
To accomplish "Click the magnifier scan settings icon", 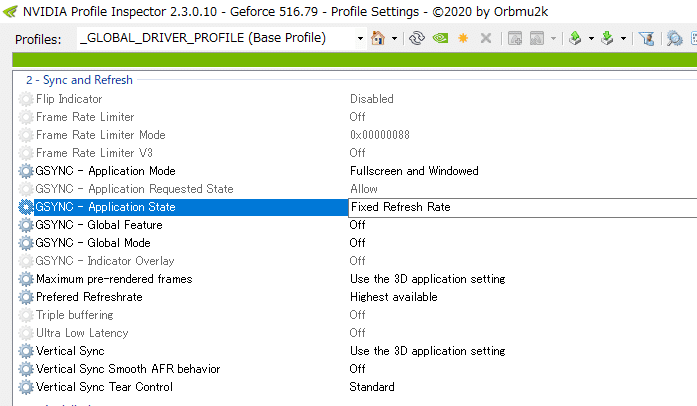I will 674,38.
